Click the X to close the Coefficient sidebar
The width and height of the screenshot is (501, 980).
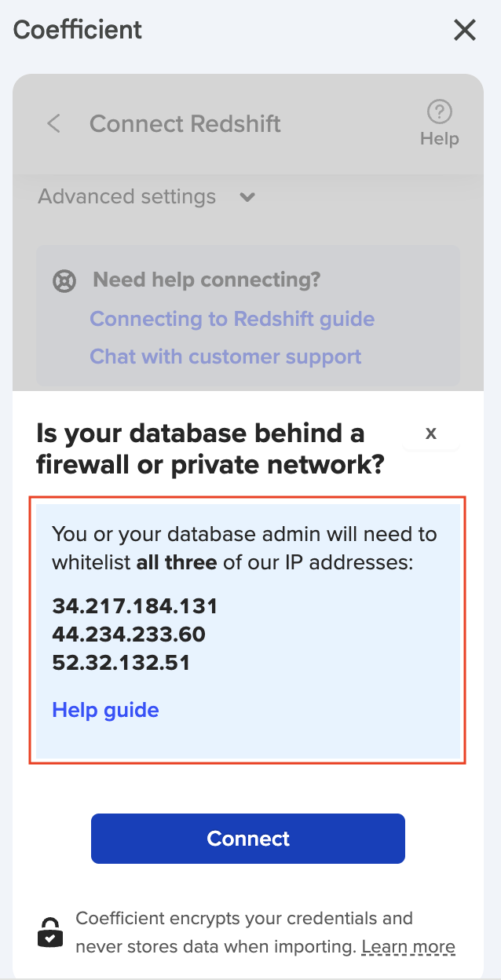[x=464, y=30]
